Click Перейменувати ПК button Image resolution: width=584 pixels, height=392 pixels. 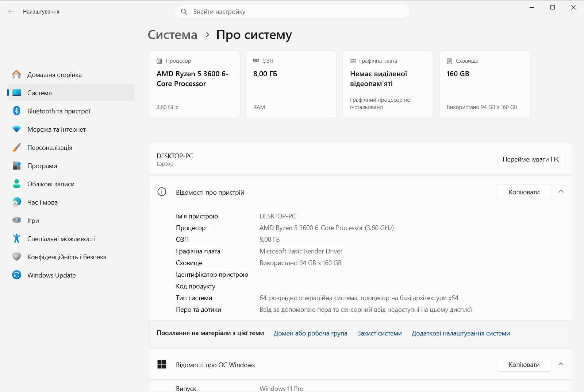(531, 159)
